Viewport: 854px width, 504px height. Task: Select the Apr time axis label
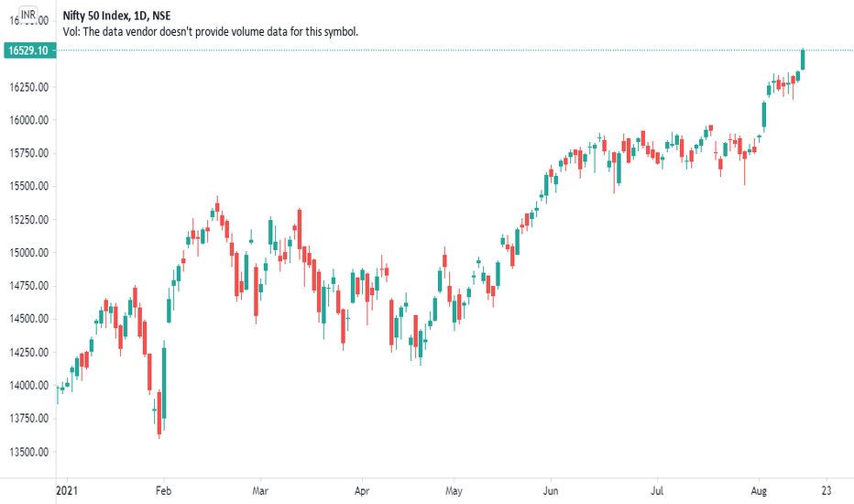[362, 490]
